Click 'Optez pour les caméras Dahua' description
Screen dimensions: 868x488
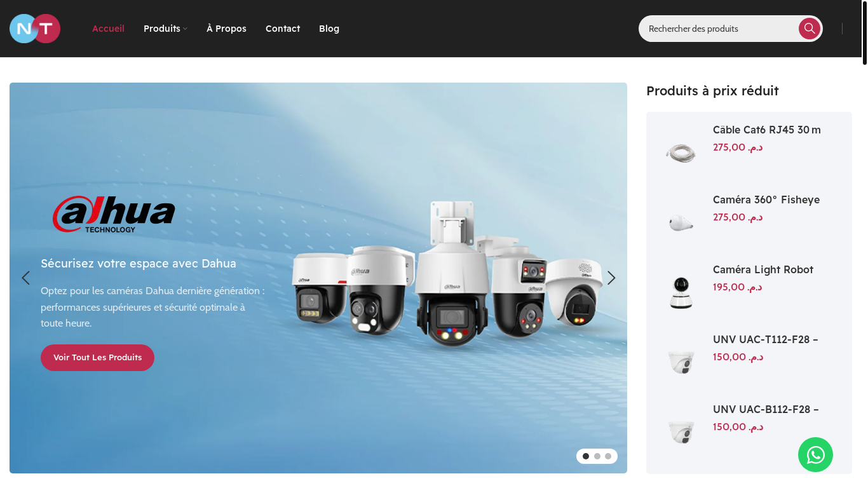pyautogui.click(x=153, y=307)
